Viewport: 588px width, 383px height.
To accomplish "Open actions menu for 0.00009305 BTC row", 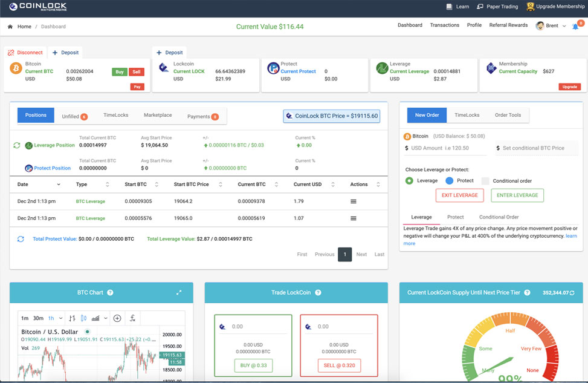I will [354, 201].
